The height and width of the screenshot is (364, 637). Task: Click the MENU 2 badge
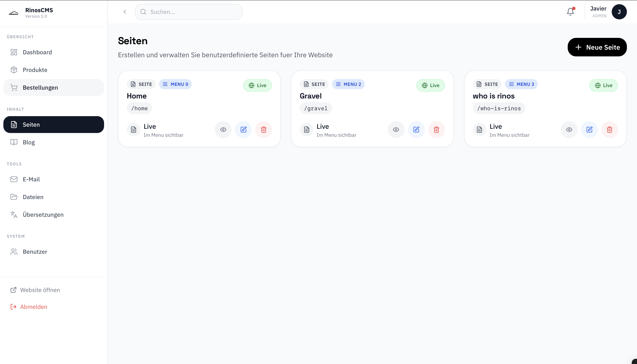pos(348,84)
